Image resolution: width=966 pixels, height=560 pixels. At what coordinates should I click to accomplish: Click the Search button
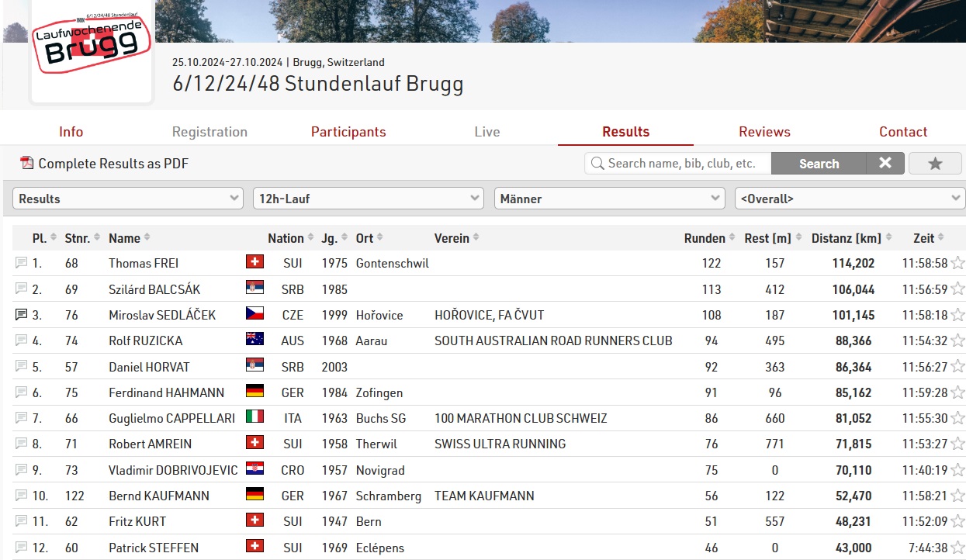tap(819, 163)
